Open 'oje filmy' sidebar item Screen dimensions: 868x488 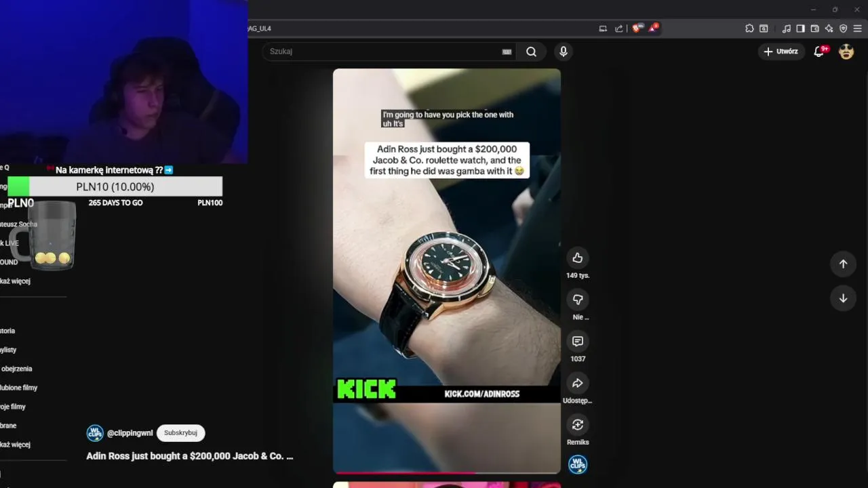point(13,407)
